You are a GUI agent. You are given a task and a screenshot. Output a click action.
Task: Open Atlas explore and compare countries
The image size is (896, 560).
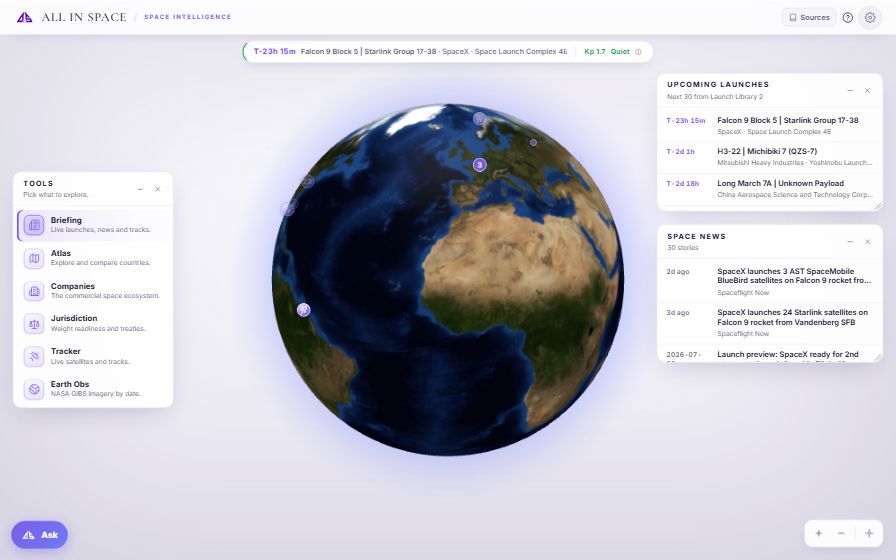click(x=93, y=258)
